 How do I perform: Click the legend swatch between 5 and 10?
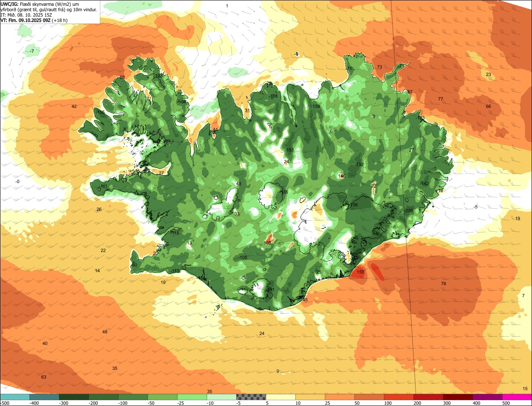pyautogui.click(x=281, y=397)
